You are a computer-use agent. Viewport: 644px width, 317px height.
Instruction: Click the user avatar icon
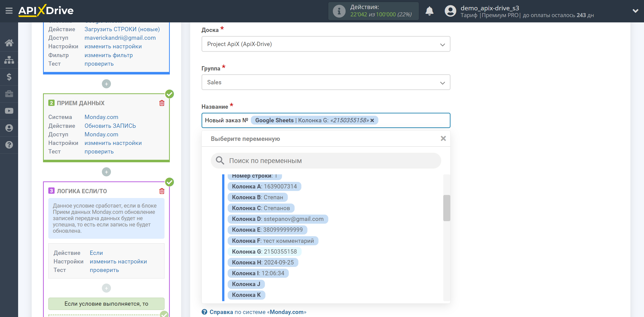[450, 11]
